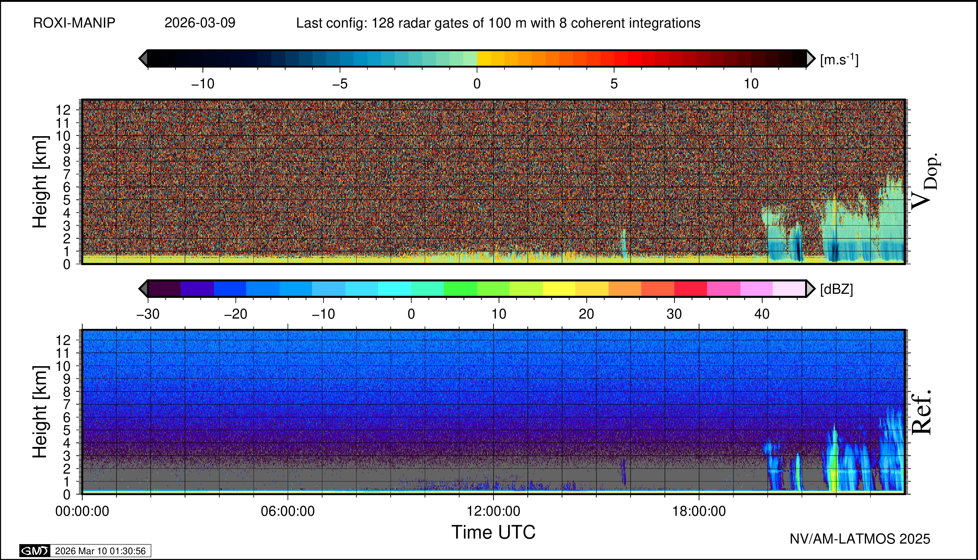Image resolution: width=978 pixels, height=560 pixels.
Task: Click the Last config radar gates text
Action: 498,23
